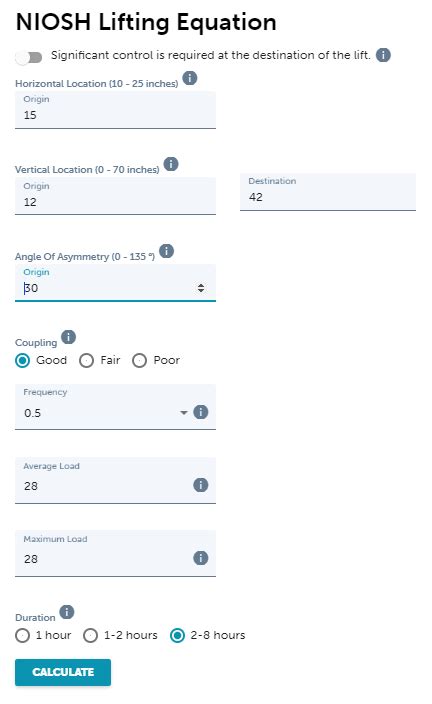Click Vertical Location Destination field
This screenshot has width=432, height=704.
point(328,192)
